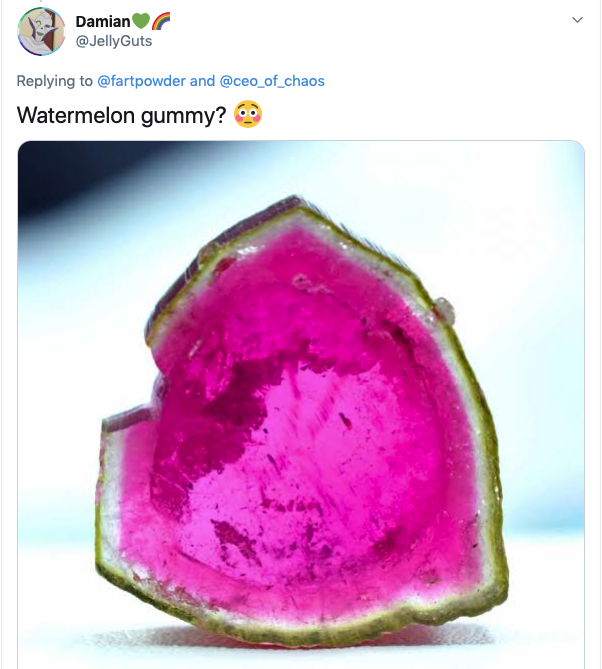The height and width of the screenshot is (669, 602).
Task: Open Damian's profile avatar picture
Action: [41, 32]
